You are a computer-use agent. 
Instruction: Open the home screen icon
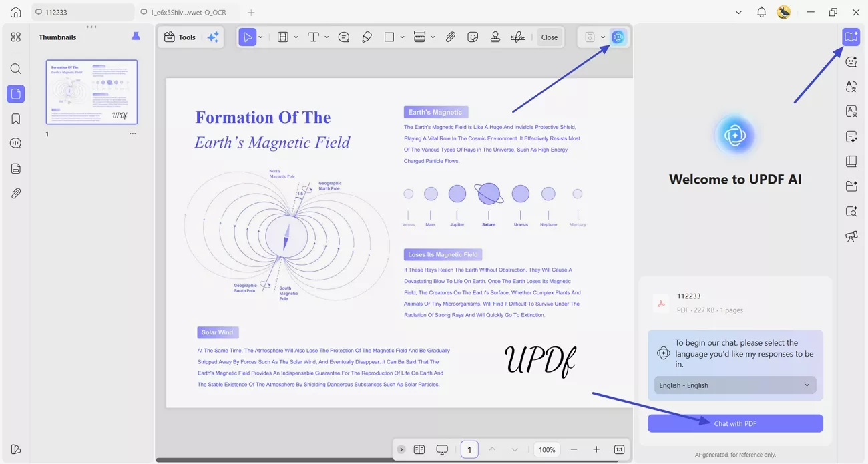(x=16, y=12)
